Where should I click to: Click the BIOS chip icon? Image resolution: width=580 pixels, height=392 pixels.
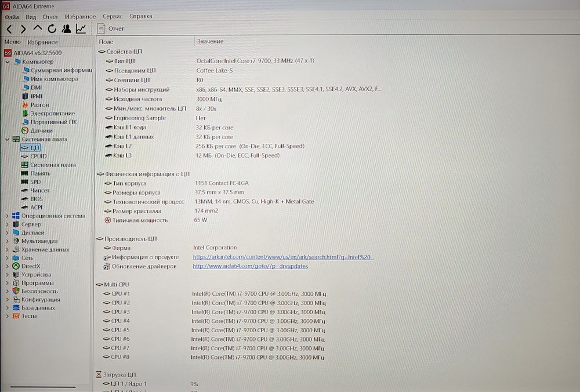pyautogui.click(x=25, y=199)
